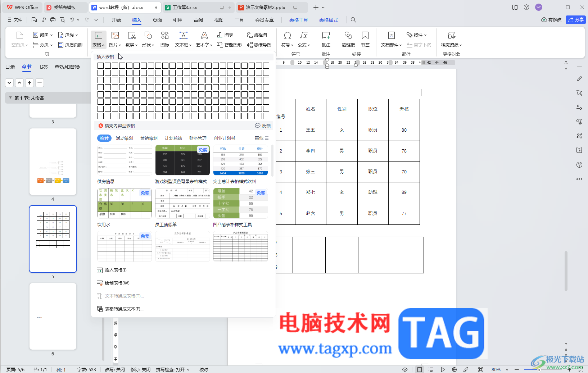The height and width of the screenshot is (373, 588).
Task: Click the 书签 bookmark icon in ribbon
Action: 365,35
